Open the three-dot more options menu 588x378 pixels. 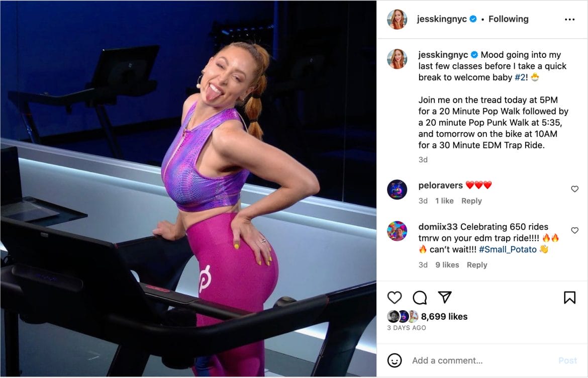click(569, 20)
